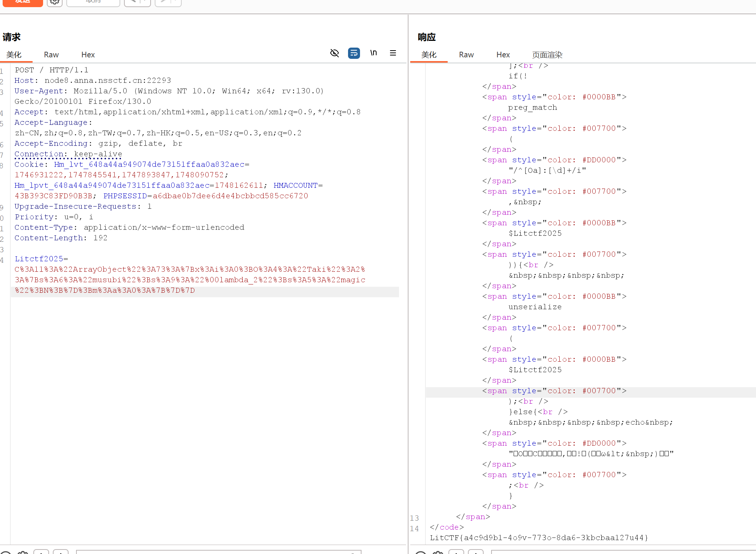The height and width of the screenshot is (554, 756).
Task: Toggle the blue line-wrap icon in request panel
Action: click(x=354, y=53)
